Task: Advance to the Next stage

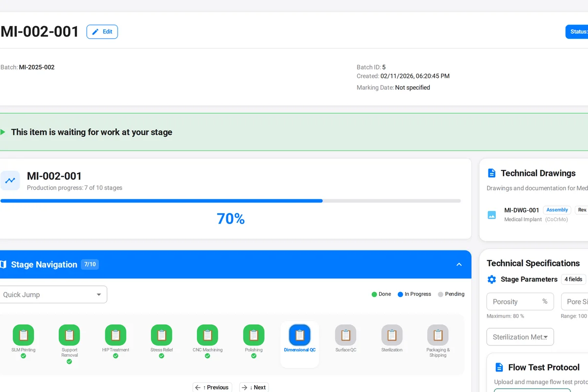Action: [x=254, y=387]
